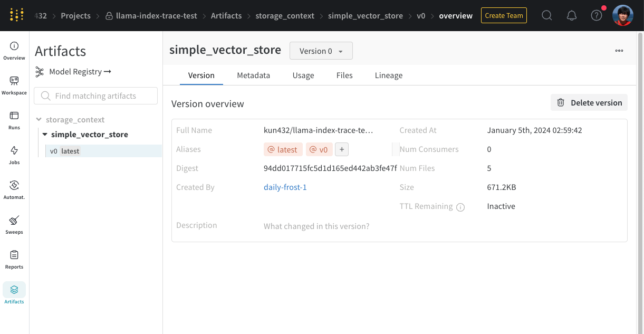The height and width of the screenshot is (334, 644).
Task: Open Reports from the sidebar
Action: [14, 260]
